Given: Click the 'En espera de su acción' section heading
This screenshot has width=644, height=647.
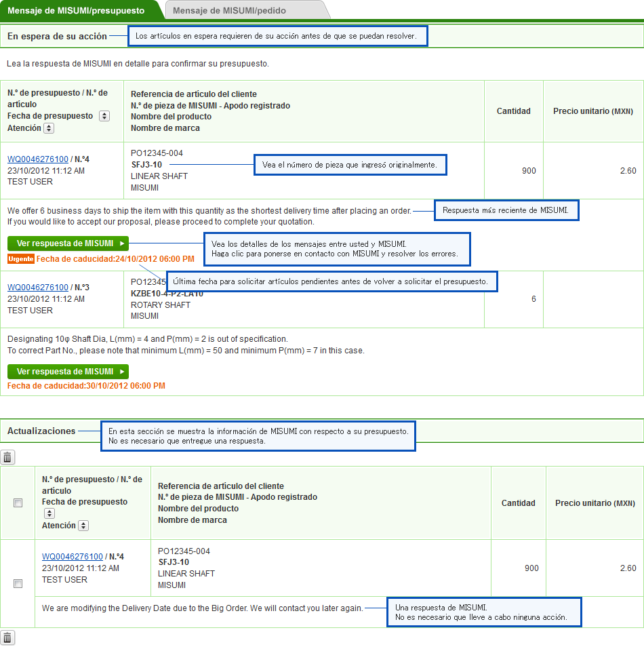Looking at the screenshot, I should (x=58, y=37).
